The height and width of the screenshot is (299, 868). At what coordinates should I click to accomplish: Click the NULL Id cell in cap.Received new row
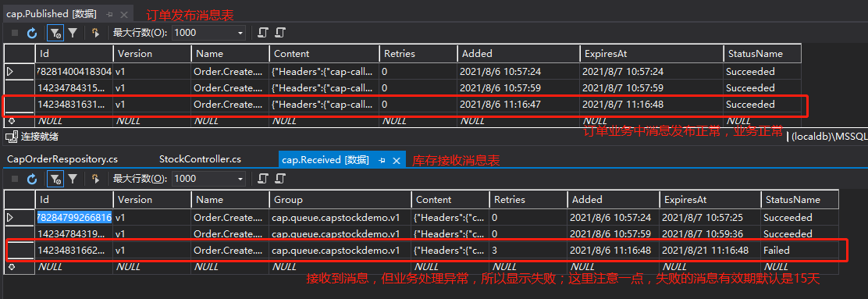click(74, 266)
